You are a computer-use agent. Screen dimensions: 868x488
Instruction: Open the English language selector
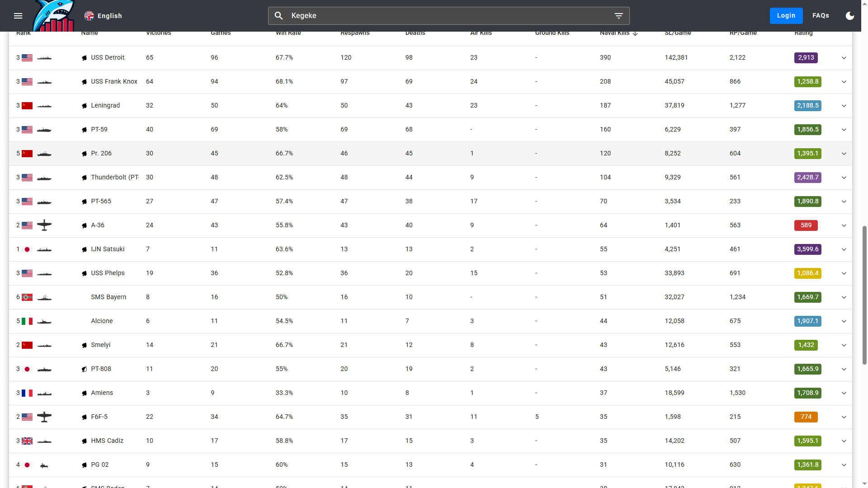point(103,16)
